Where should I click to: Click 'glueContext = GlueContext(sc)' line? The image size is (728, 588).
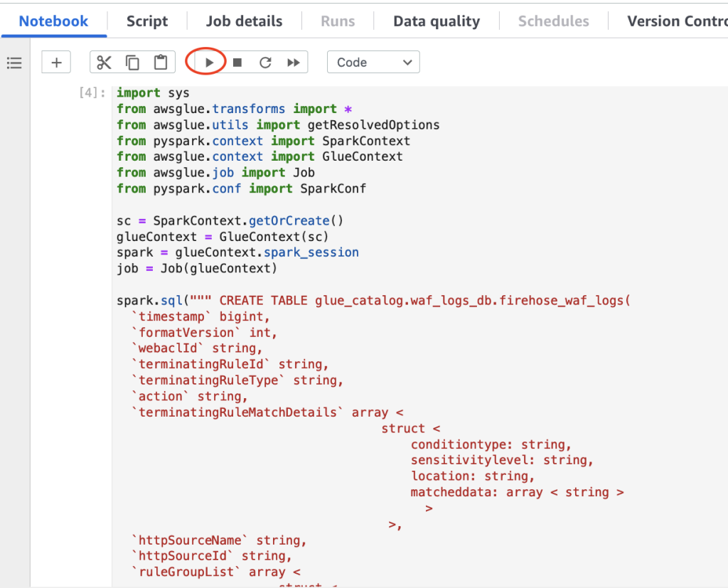click(223, 237)
